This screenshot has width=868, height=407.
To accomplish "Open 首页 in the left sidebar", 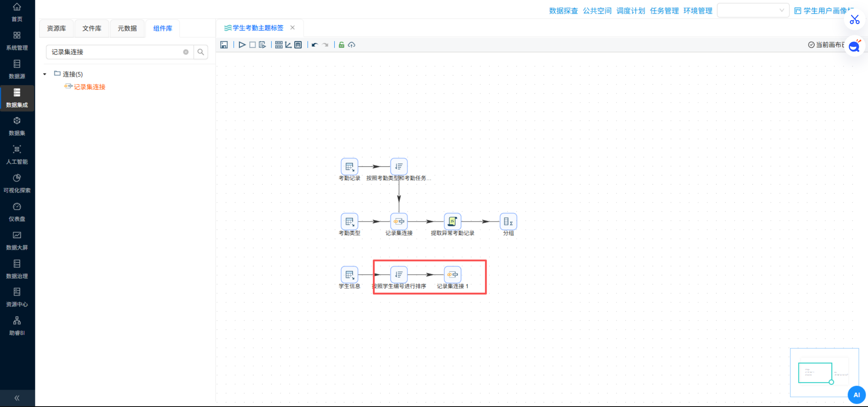I will point(17,12).
